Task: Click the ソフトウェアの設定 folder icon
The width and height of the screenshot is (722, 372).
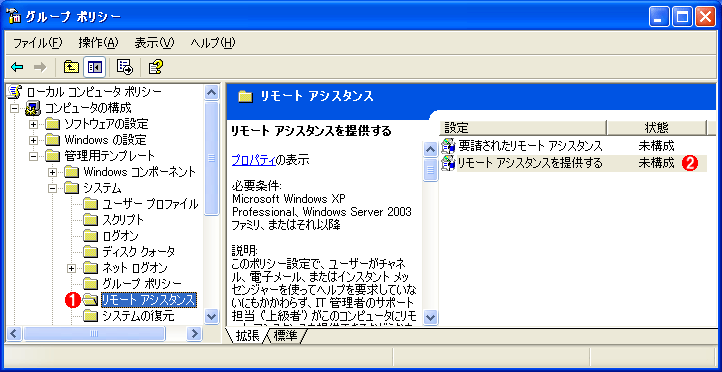Action: (x=53, y=124)
